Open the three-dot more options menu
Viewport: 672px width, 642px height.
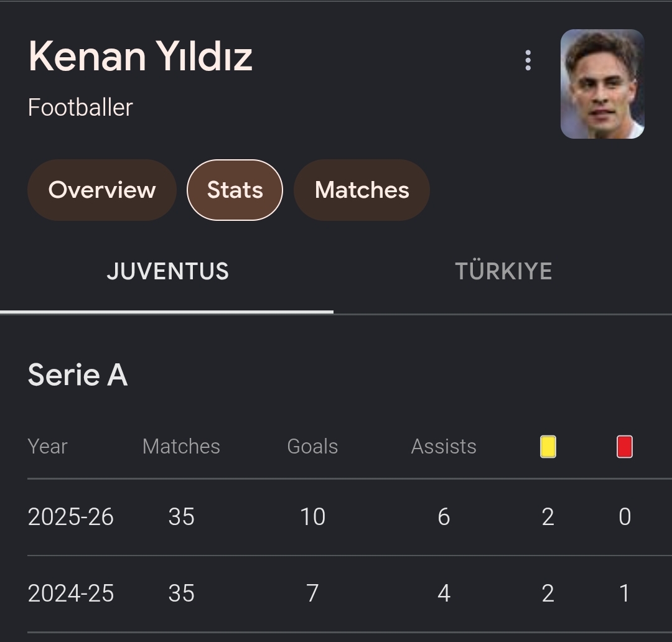coord(528,60)
